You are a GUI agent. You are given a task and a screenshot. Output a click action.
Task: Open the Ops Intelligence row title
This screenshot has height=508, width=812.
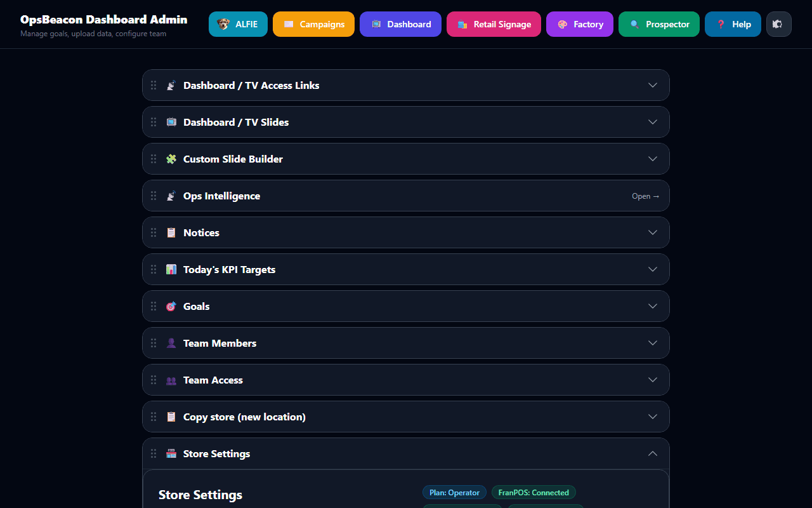[x=221, y=196]
